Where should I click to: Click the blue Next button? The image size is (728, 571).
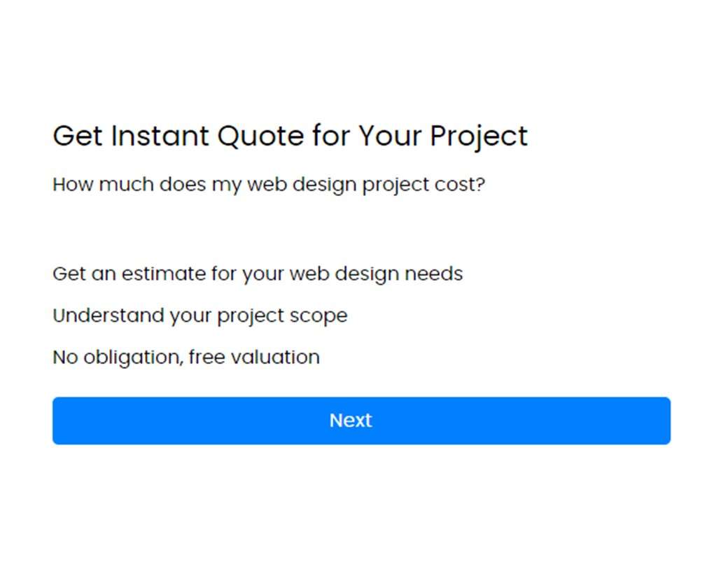click(361, 421)
